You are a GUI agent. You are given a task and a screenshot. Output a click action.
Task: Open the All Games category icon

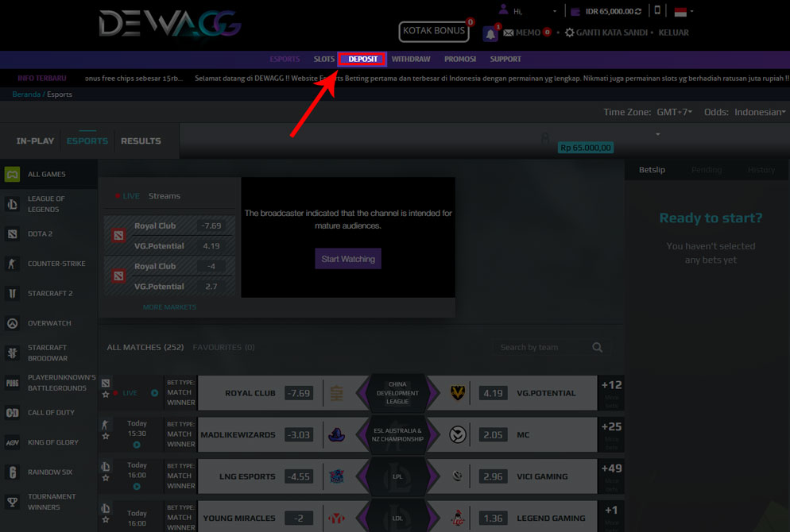point(12,174)
